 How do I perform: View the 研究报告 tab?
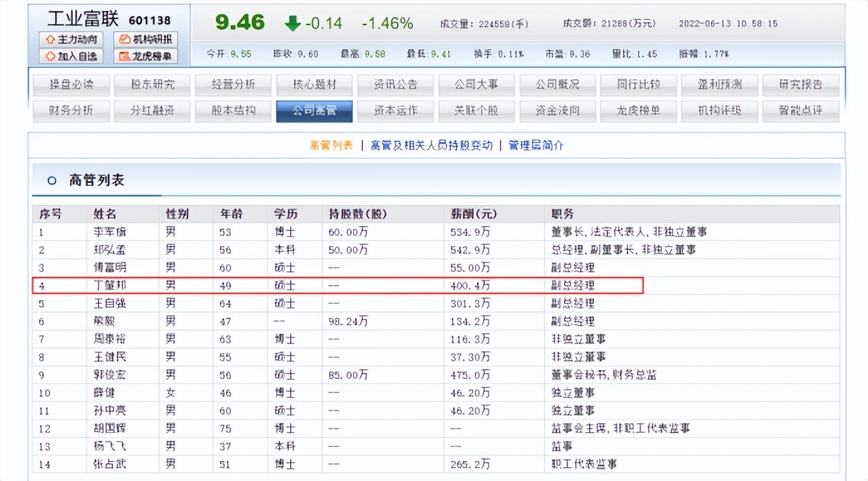click(x=801, y=84)
